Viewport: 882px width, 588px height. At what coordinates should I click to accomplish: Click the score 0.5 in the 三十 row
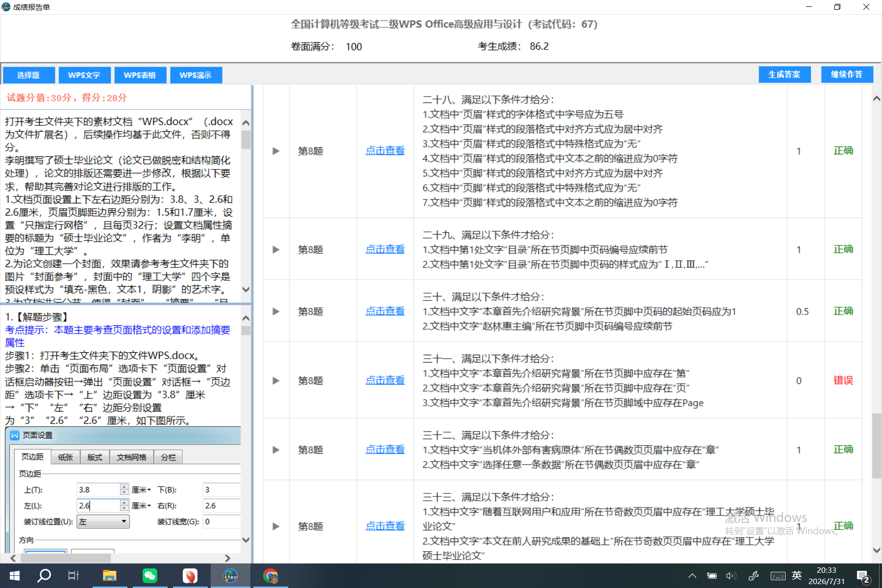coord(802,312)
